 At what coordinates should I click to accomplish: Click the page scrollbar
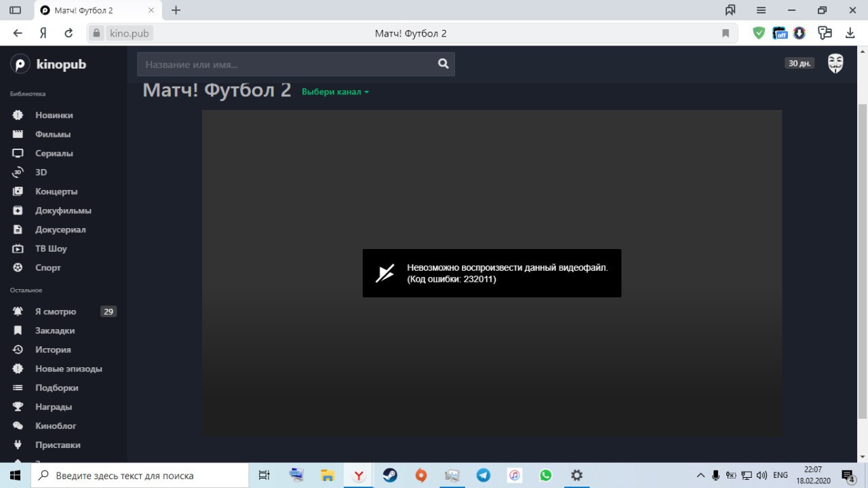click(863, 261)
